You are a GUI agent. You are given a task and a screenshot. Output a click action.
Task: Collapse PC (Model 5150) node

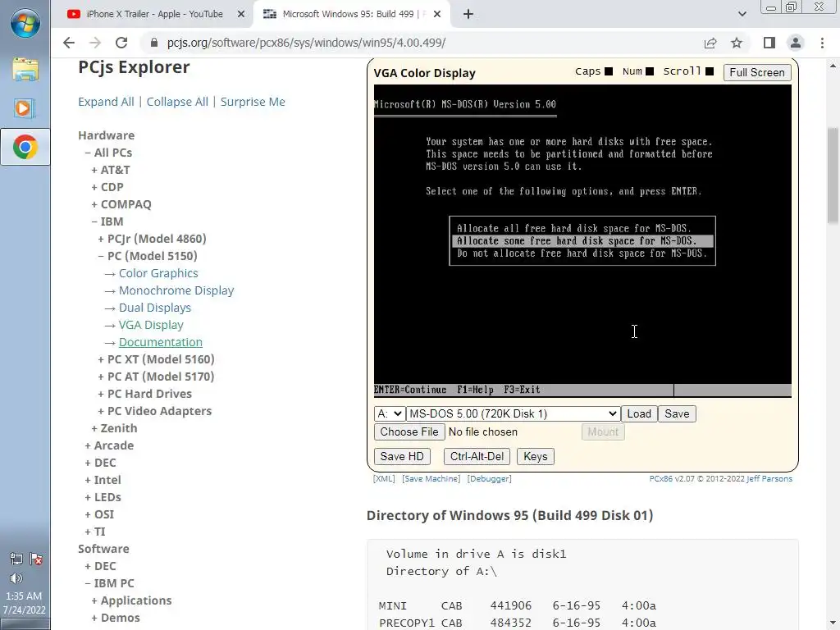pos(148,256)
